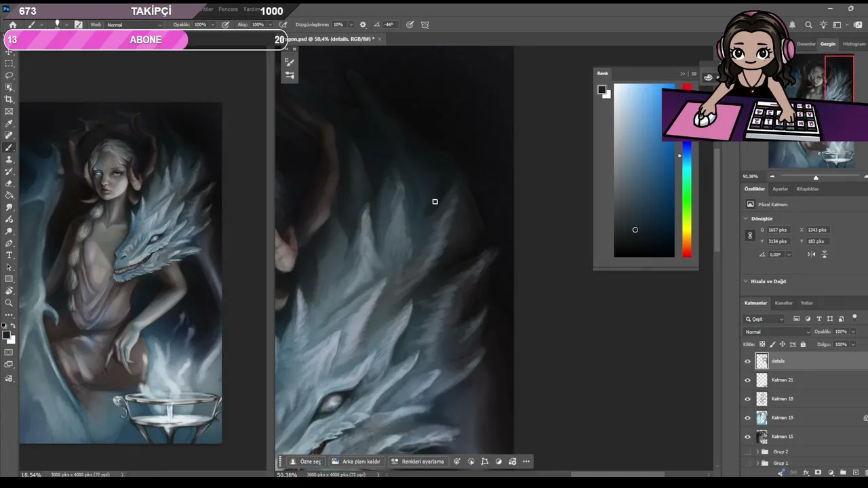Click the details layer thumbnail
868x488 pixels.
762,361
